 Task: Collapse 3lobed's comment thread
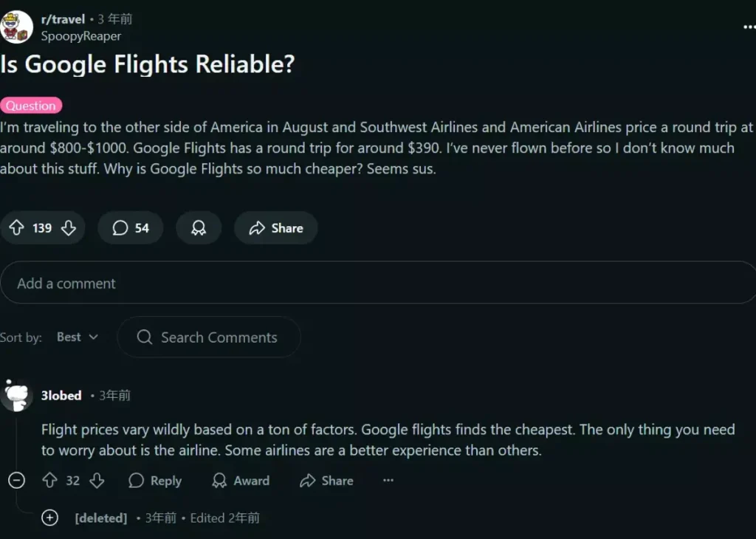(16, 481)
